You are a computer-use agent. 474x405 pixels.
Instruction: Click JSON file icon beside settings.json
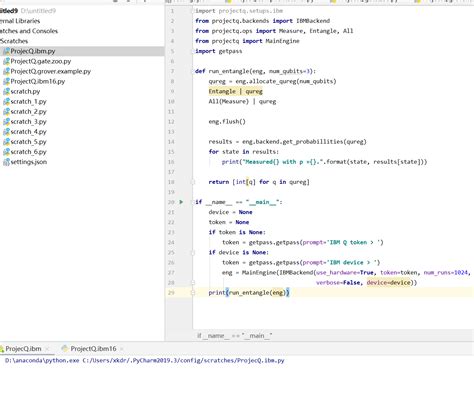point(6,162)
